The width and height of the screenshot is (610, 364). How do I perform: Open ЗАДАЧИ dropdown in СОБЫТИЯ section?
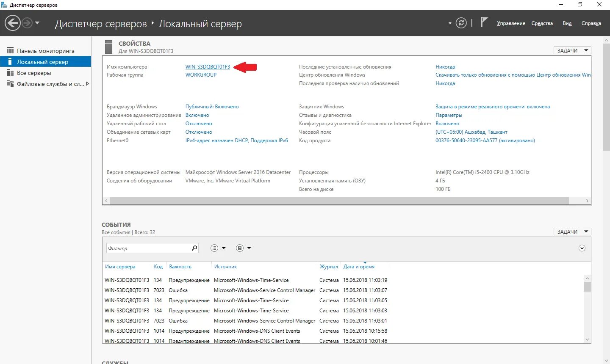pyautogui.click(x=572, y=232)
